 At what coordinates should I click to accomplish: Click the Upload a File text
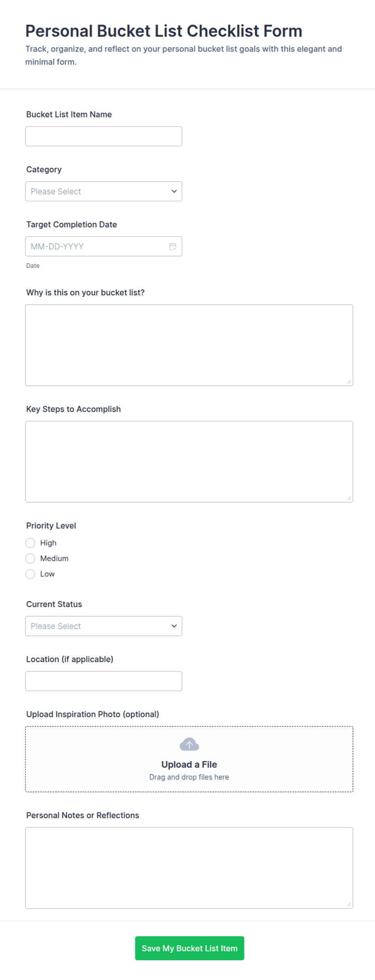pyautogui.click(x=189, y=765)
